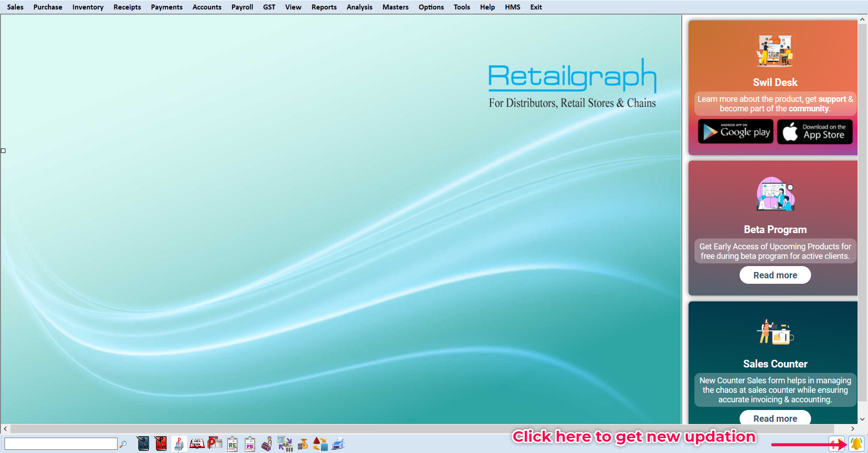
Task: Open the Receipts menu
Action: pyautogui.click(x=127, y=7)
